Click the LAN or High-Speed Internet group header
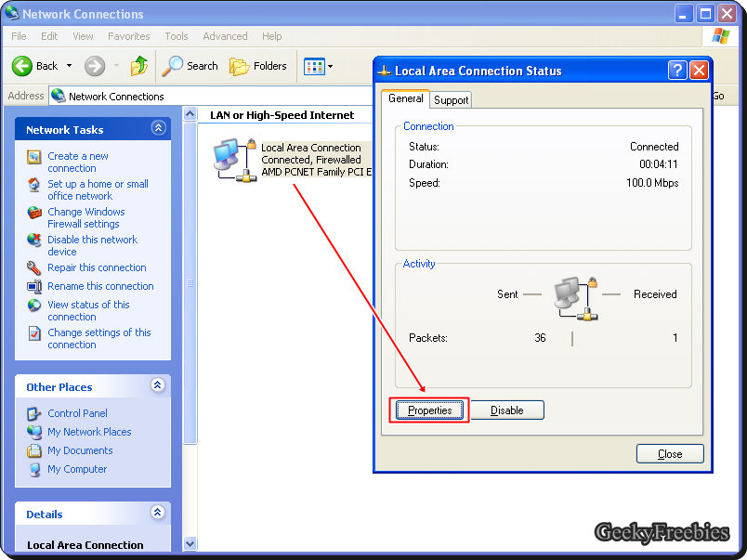 pos(282,115)
